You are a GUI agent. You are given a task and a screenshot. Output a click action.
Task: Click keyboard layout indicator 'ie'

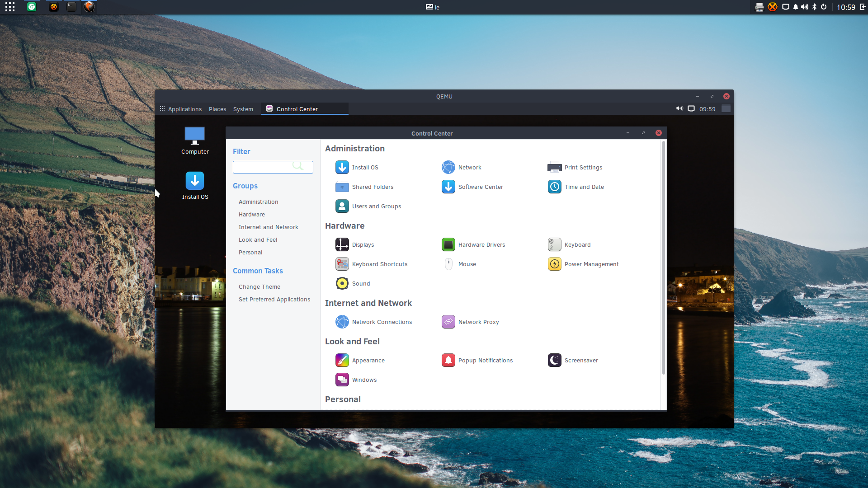[x=433, y=7]
